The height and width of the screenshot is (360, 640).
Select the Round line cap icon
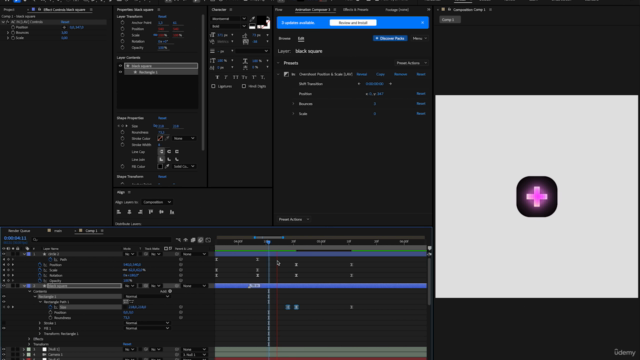coord(169,151)
